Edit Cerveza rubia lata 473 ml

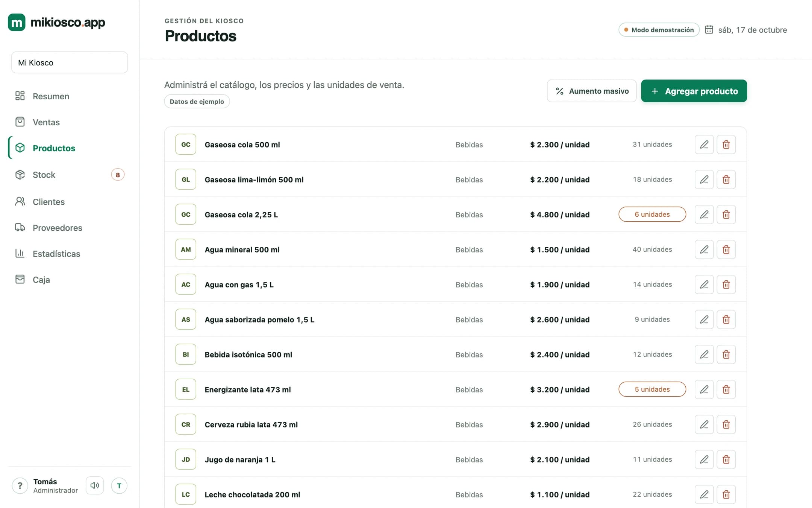coord(704,424)
